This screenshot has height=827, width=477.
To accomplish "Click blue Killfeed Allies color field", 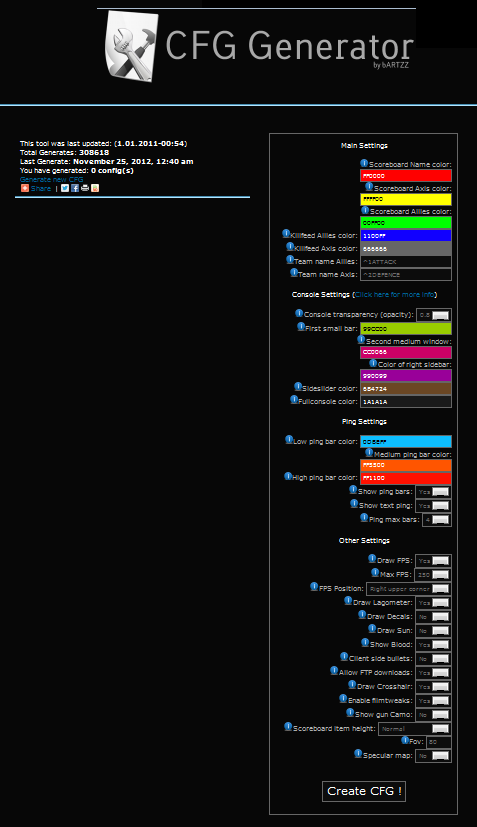I will (406, 236).
